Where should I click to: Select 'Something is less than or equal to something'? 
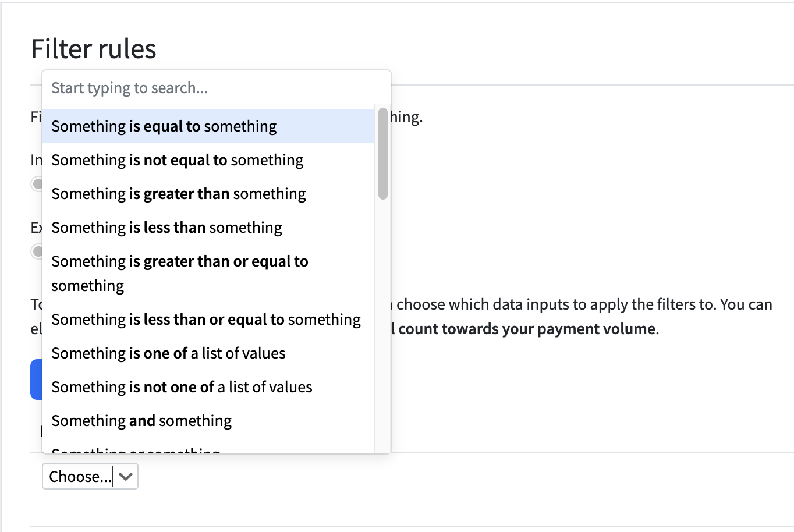tap(205, 319)
